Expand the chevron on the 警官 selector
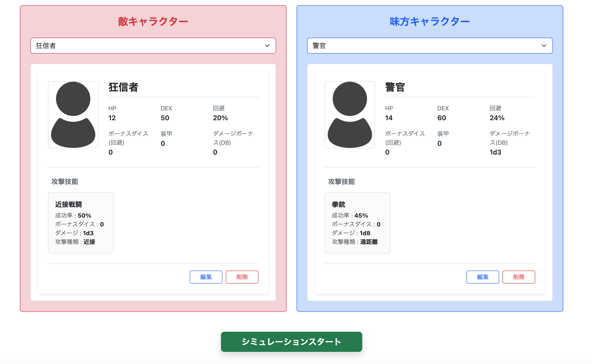 click(x=544, y=45)
